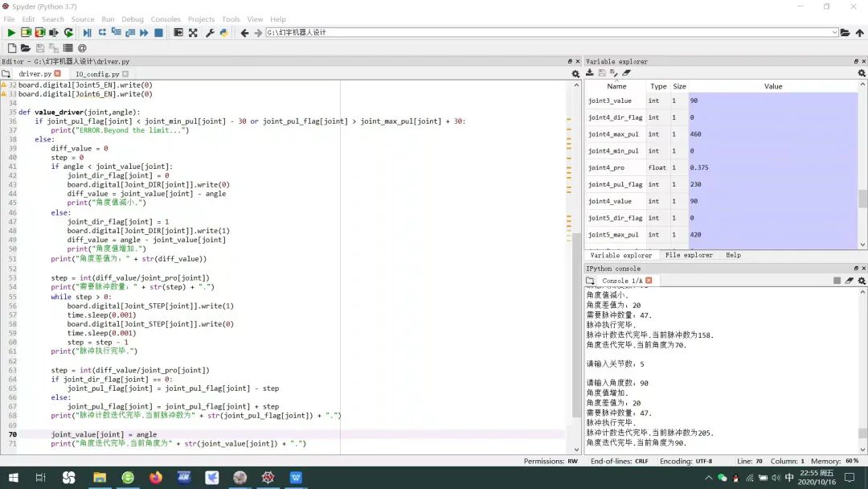Sort variables by Value column header
This screenshot has height=489, width=868.
click(x=773, y=86)
